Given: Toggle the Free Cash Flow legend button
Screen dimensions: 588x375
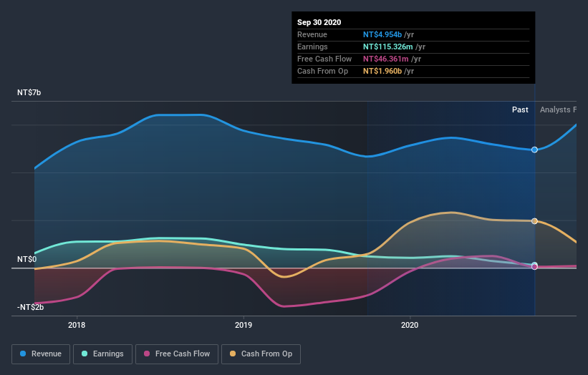Looking at the screenshot, I should [x=177, y=354].
